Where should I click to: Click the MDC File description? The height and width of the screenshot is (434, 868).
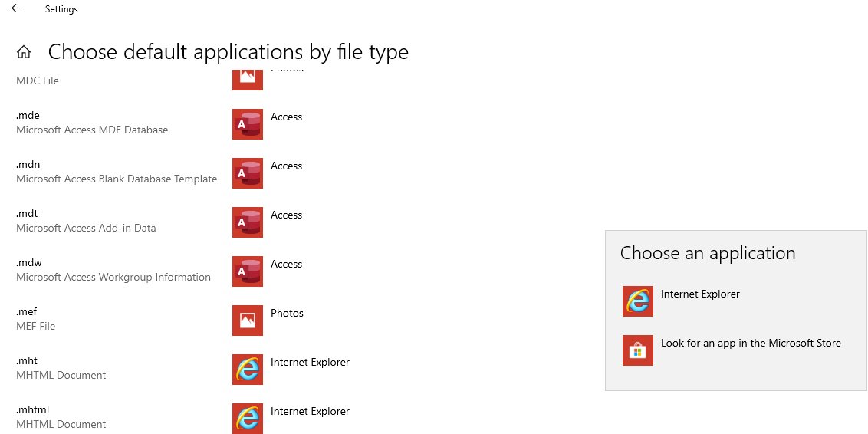(37, 81)
